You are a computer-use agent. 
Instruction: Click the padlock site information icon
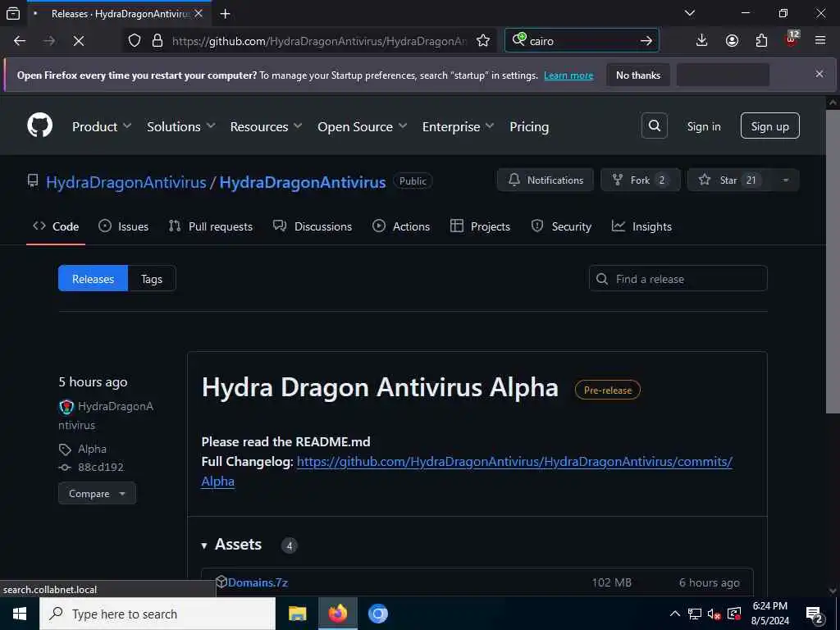coord(157,41)
